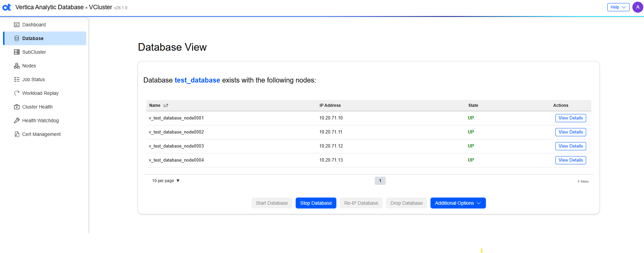
Task: Click Start Database button
Action: click(x=272, y=203)
